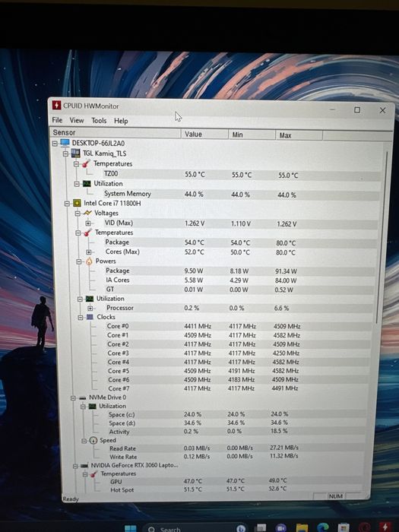Select the GT power row
Image resolution: width=399 pixels, height=532 pixels.
[239, 289]
